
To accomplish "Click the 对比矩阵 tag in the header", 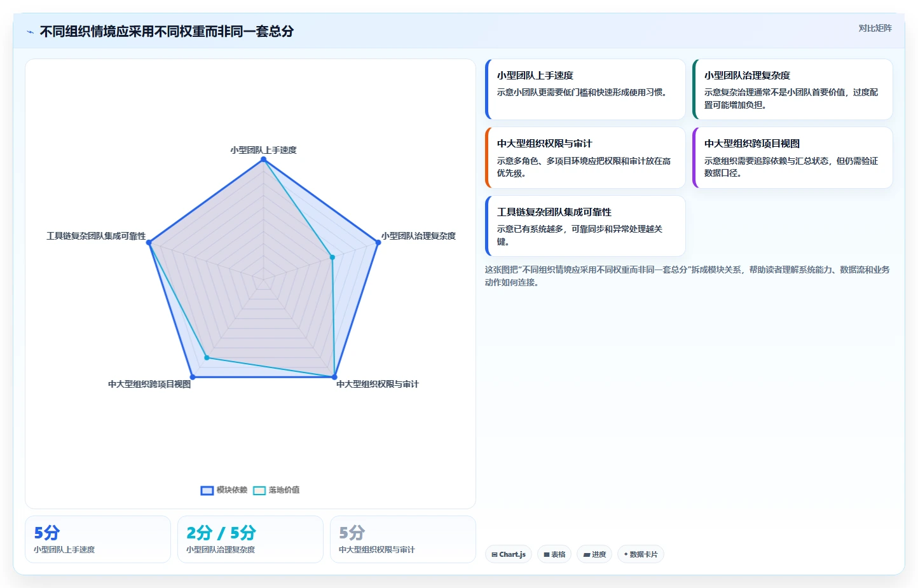I will 875,28.
